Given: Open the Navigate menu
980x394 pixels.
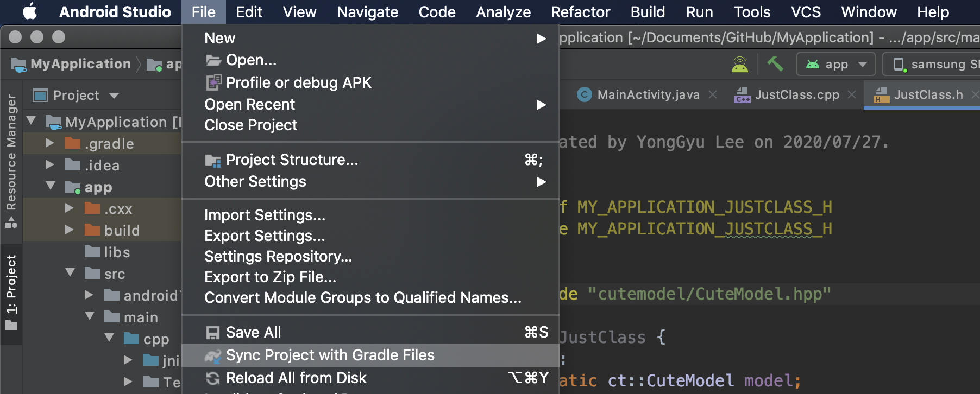Looking at the screenshot, I should [x=367, y=12].
